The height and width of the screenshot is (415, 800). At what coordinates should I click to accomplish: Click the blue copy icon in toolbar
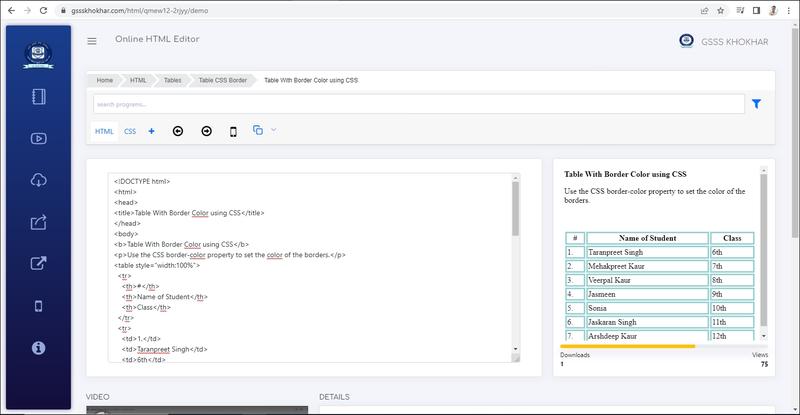click(x=258, y=130)
